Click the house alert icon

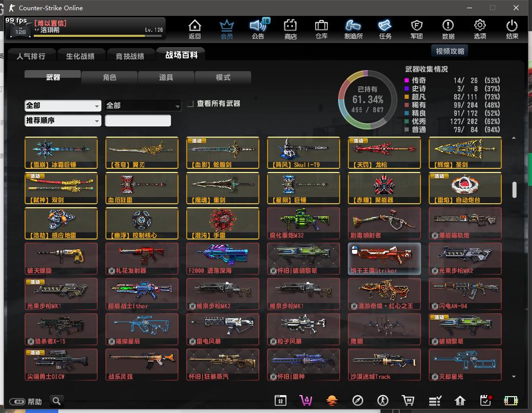click(x=460, y=400)
